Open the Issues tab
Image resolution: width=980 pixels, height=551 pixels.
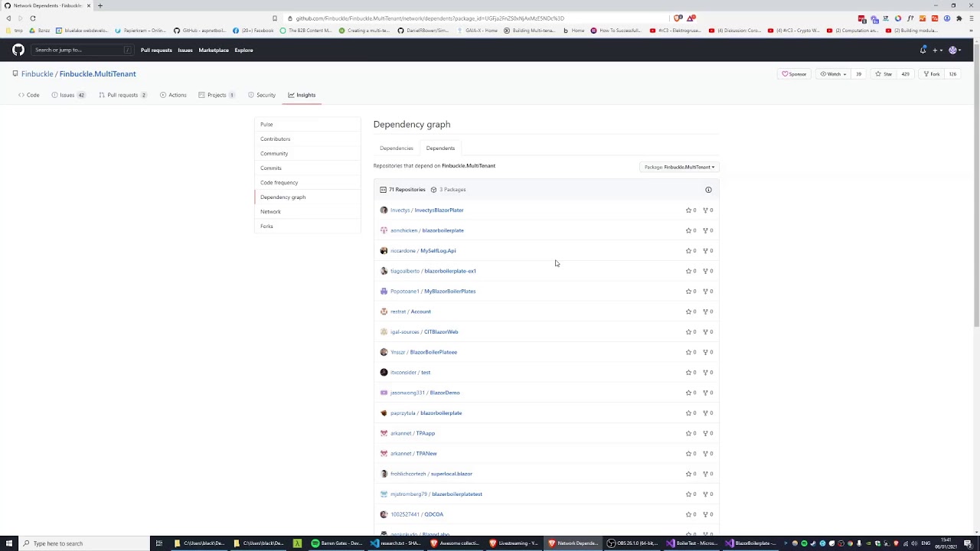pyautogui.click(x=68, y=95)
